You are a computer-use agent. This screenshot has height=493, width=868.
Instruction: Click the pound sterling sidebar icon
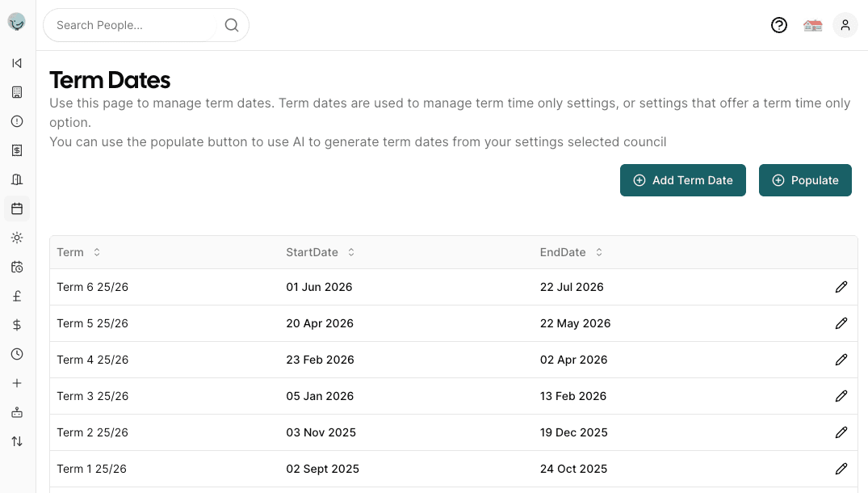(x=17, y=295)
